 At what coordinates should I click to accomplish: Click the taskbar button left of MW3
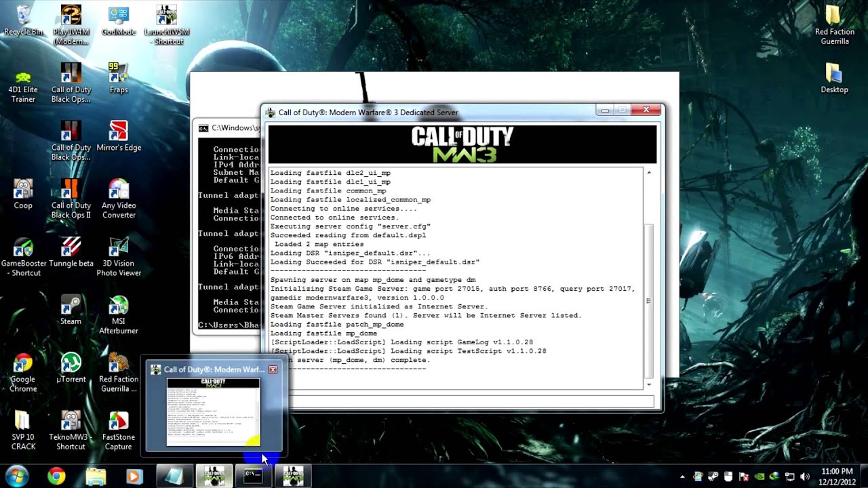[x=174, y=476]
